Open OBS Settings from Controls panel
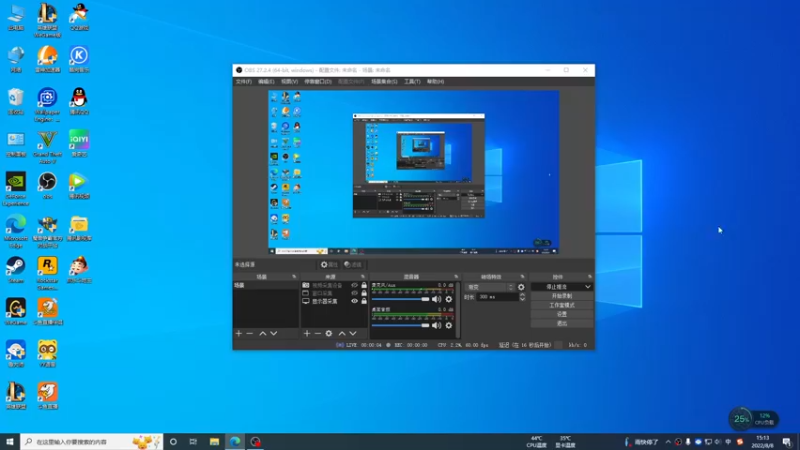Viewport: 800px width, 450px height. (562, 314)
